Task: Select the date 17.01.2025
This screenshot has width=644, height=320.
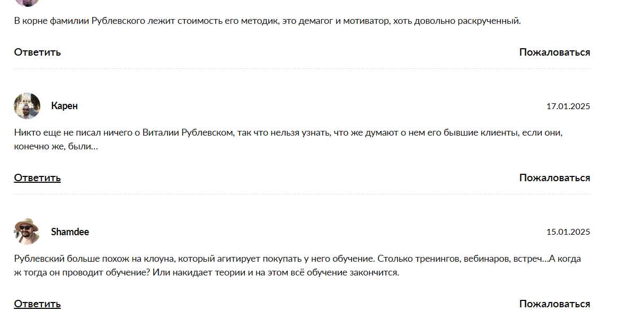Action: 568,106
